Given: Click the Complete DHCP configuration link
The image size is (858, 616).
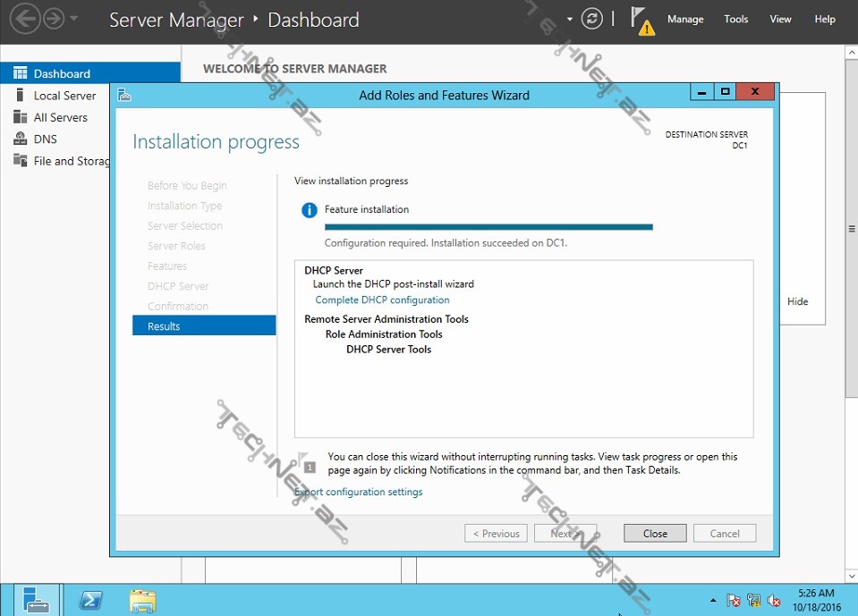Looking at the screenshot, I should coord(382,300).
